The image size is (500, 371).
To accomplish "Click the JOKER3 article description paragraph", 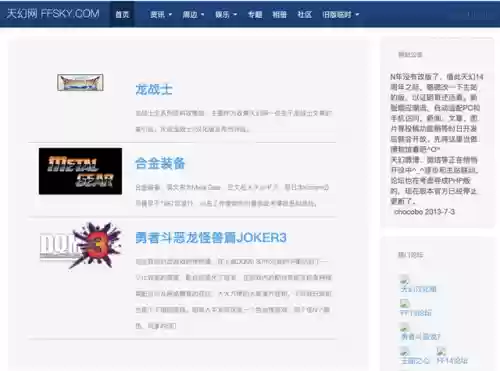I will [x=233, y=293].
